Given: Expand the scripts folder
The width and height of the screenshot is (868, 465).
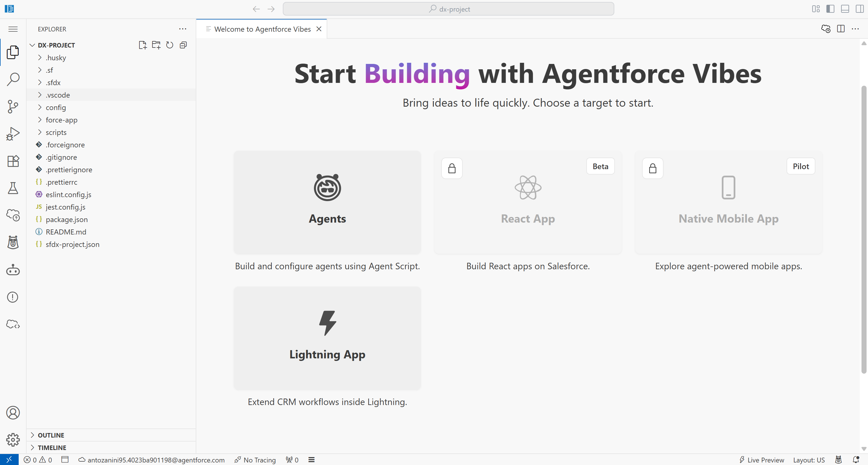Looking at the screenshot, I should pyautogui.click(x=111, y=132).
